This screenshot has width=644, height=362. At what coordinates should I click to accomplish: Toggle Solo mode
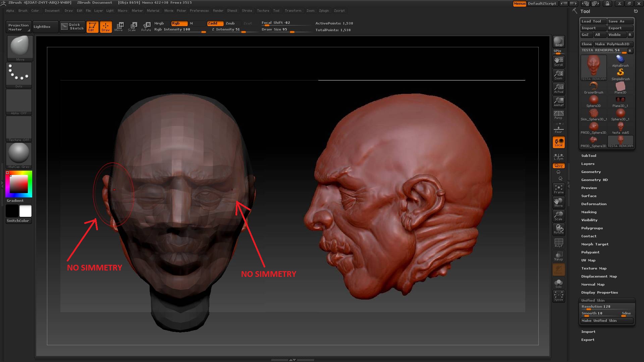(x=558, y=284)
